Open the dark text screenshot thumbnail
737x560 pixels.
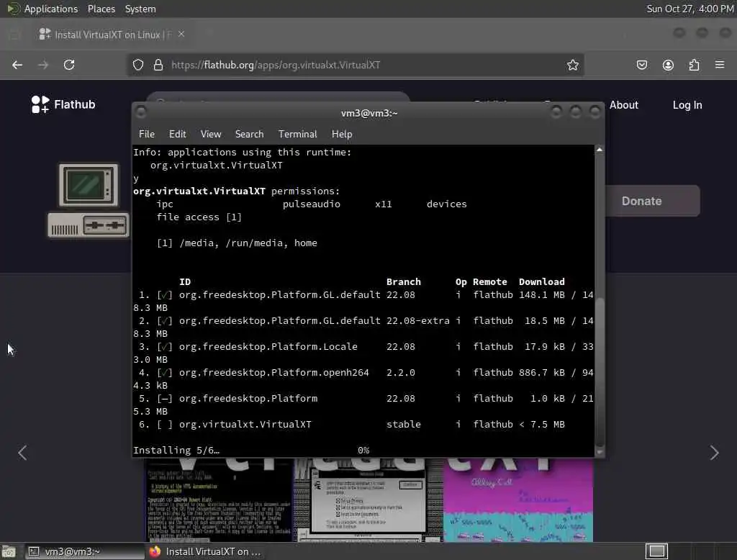click(219, 500)
